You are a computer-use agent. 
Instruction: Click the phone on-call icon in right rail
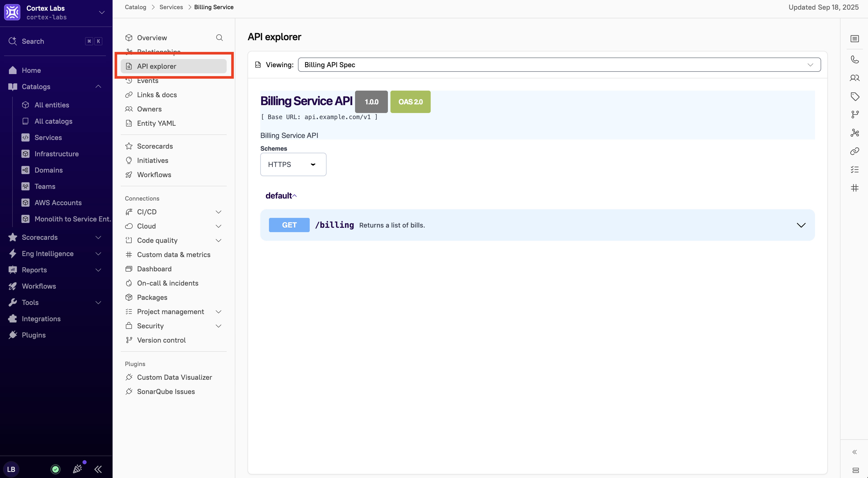coord(855,60)
